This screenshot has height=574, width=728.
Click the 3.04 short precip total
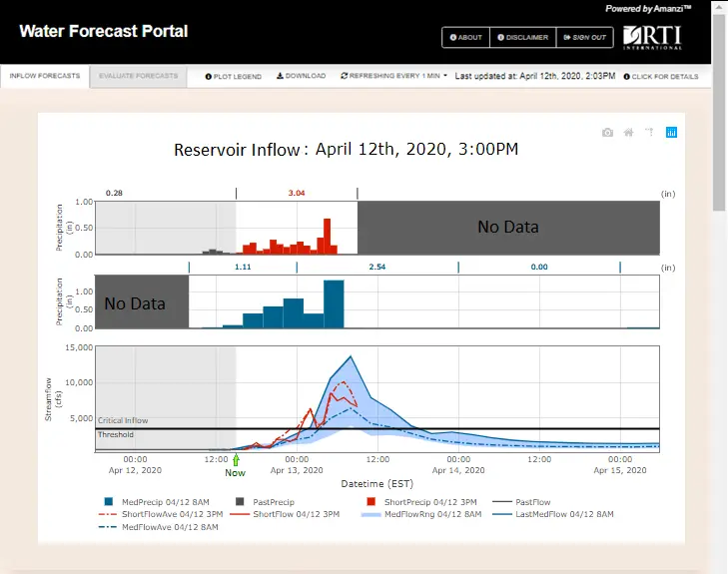(297, 193)
